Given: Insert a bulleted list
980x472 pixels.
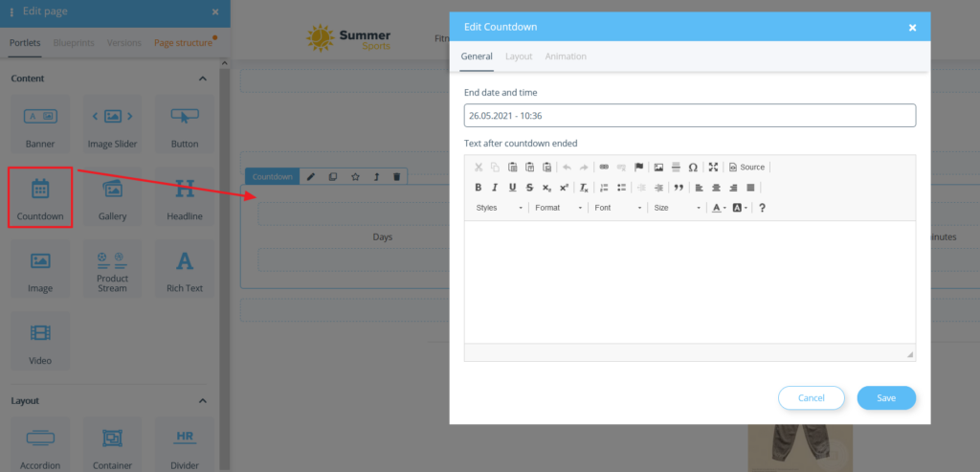Looking at the screenshot, I should coord(621,187).
